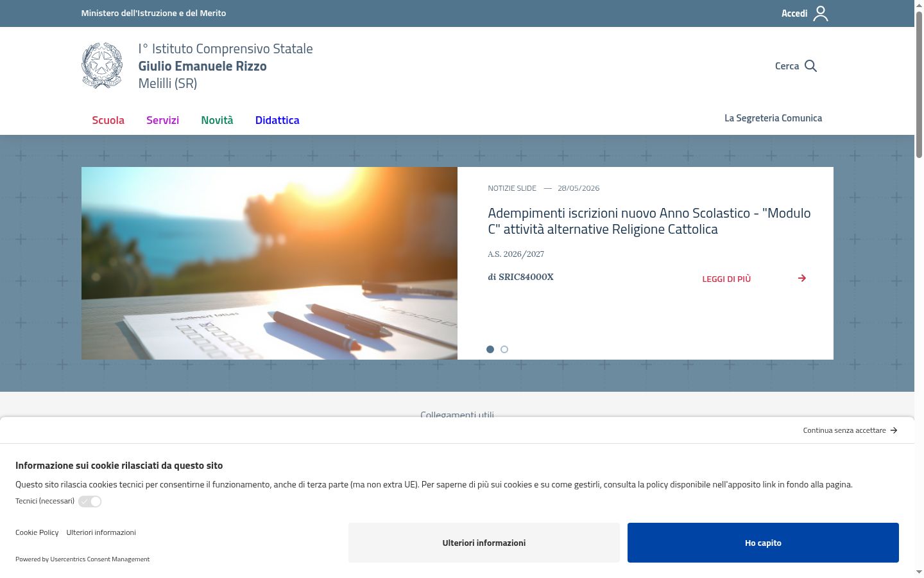Click the small Ulteriori informazioni link
Image resolution: width=924 pixels, height=578 pixels.
[x=101, y=532]
